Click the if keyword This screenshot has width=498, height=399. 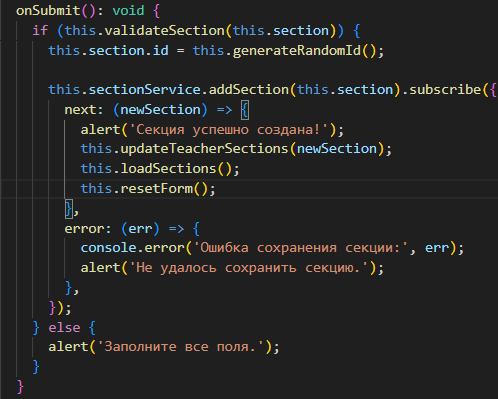[40, 31]
